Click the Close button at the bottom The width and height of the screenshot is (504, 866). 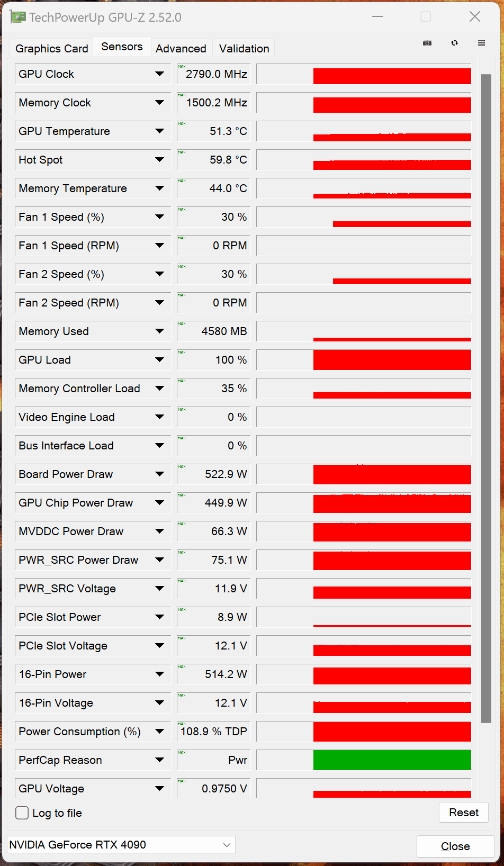(455, 846)
